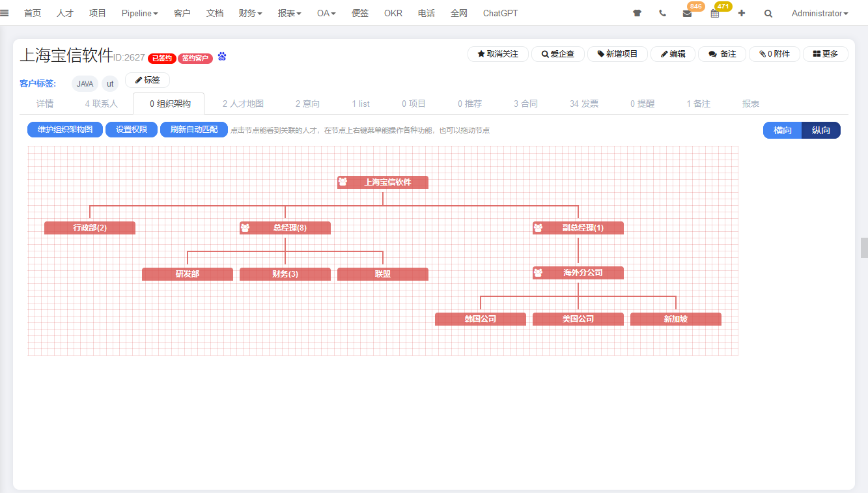Open the 联系人 tab
868x493 pixels.
click(101, 103)
